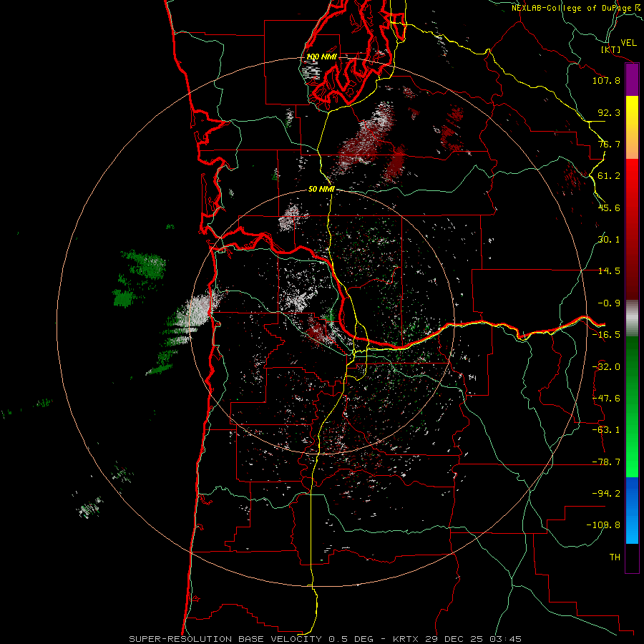Image resolution: width=644 pixels, height=644 pixels.
Task: Click the 107.8 velocity scale value
Action: click(x=606, y=80)
